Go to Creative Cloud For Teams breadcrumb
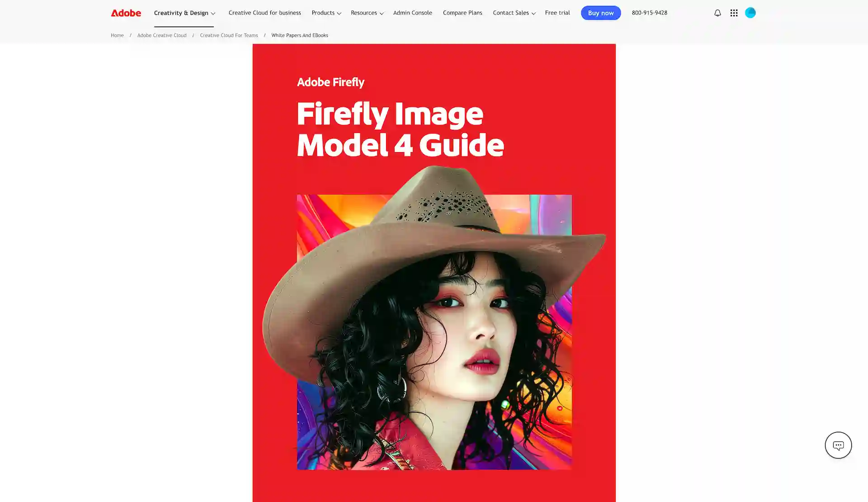Image resolution: width=868 pixels, height=502 pixels. tap(229, 35)
